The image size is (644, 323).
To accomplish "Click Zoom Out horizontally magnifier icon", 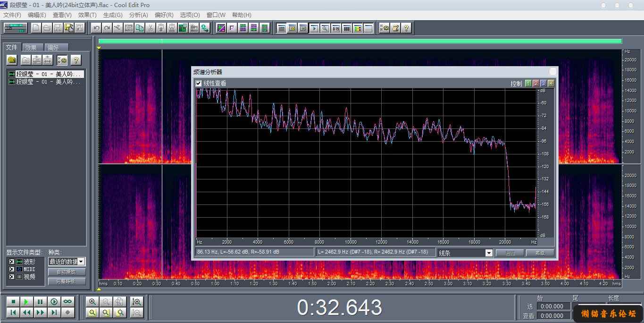I will 106,302.
